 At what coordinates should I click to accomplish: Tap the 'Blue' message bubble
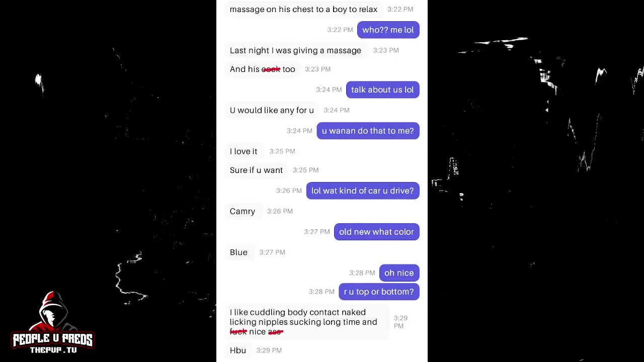(238, 252)
